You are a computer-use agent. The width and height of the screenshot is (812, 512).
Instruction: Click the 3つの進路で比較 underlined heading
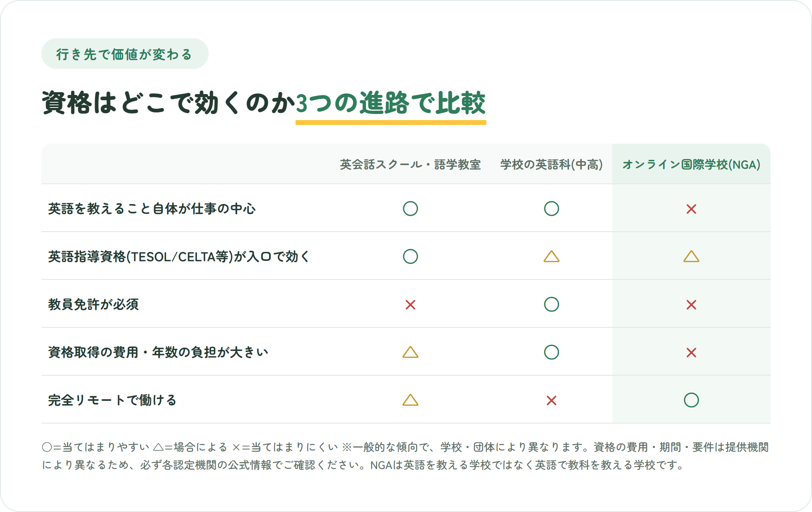point(391,103)
